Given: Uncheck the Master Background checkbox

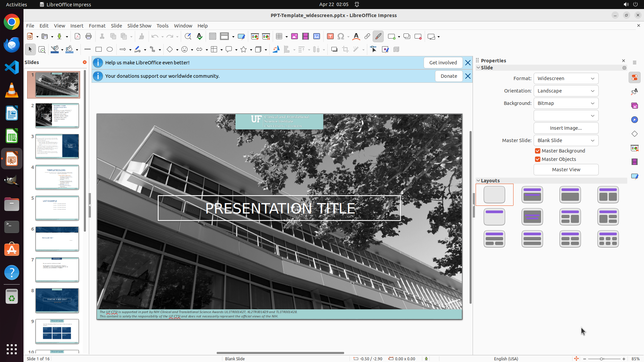Looking at the screenshot, I should [x=538, y=151].
